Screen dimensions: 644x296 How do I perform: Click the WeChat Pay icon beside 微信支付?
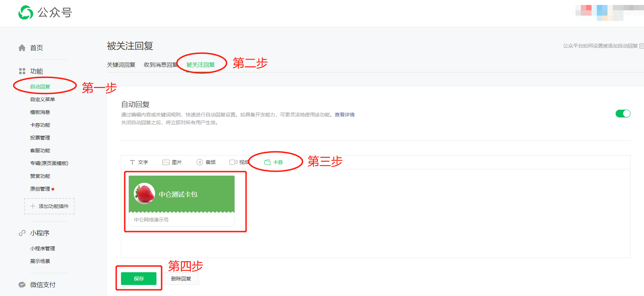point(22,285)
